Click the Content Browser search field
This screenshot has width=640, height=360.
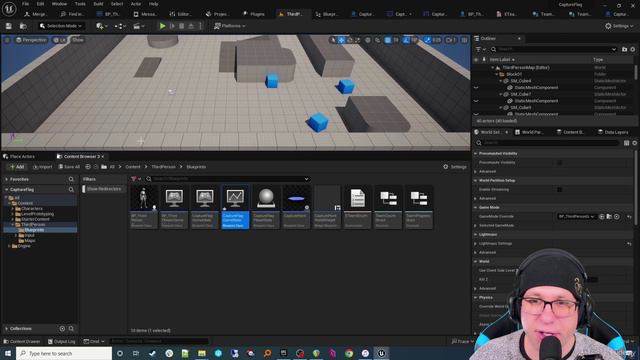click(228, 179)
